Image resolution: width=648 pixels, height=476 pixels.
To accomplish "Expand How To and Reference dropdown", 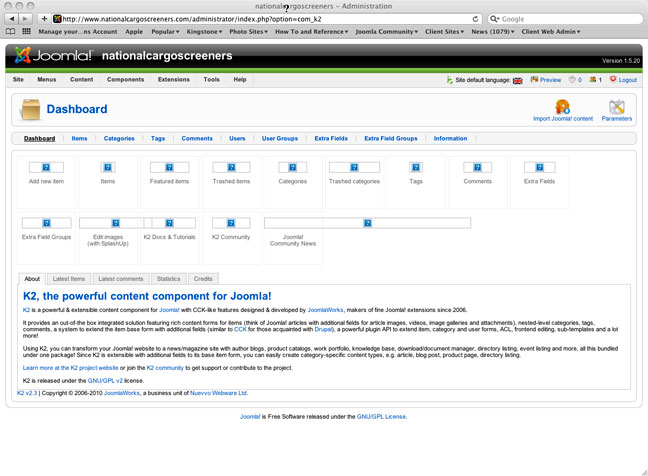I will [x=312, y=31].
